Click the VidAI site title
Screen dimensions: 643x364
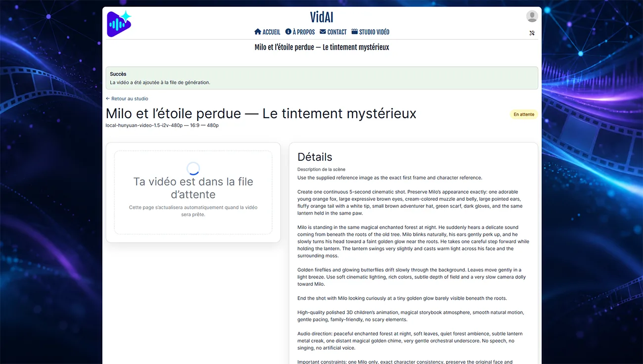[322, 17]
